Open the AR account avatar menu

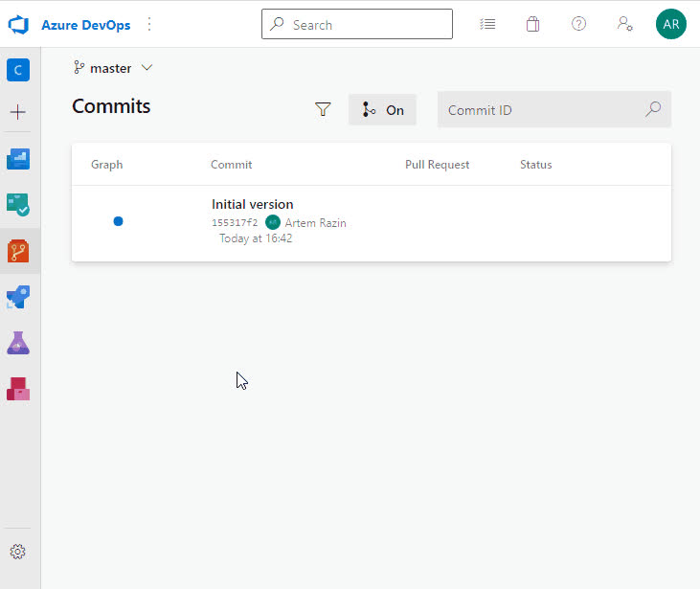(x=670, y=24)
